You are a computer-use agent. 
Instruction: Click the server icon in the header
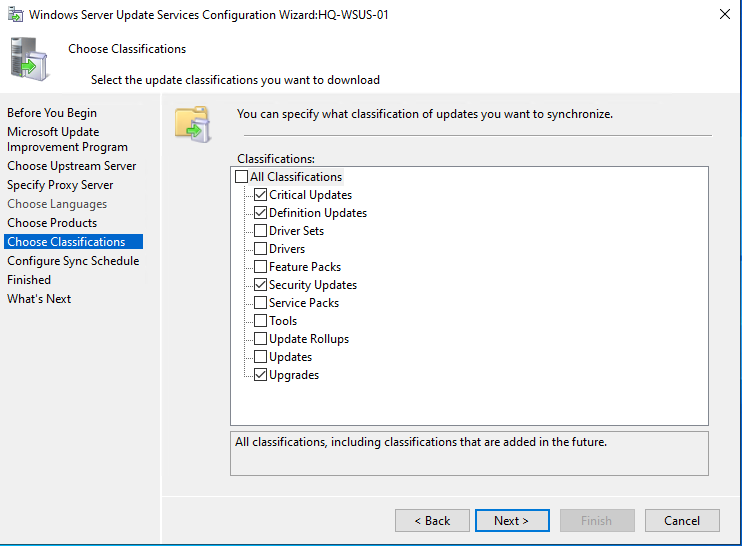pyautogui.click(x=29, y=58)
